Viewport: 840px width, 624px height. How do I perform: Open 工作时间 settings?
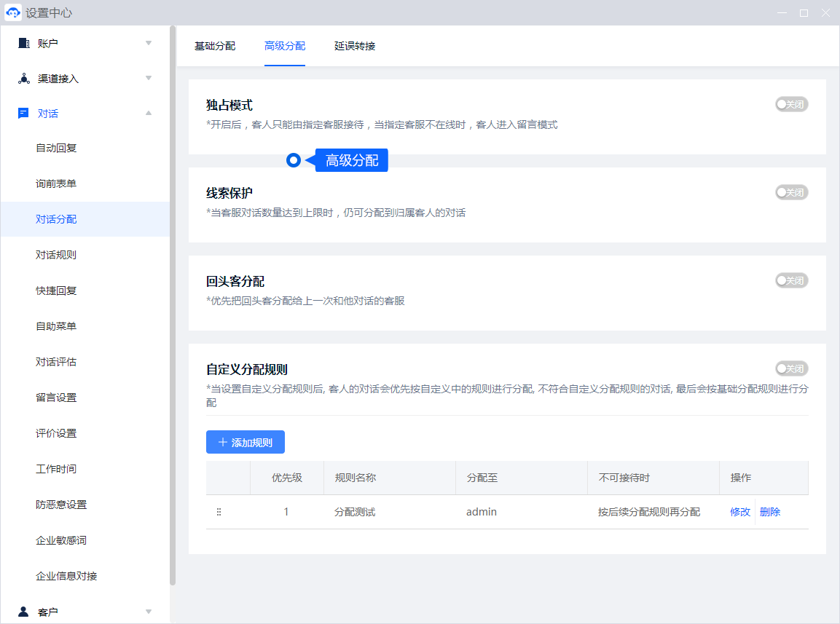coord(55,469)
